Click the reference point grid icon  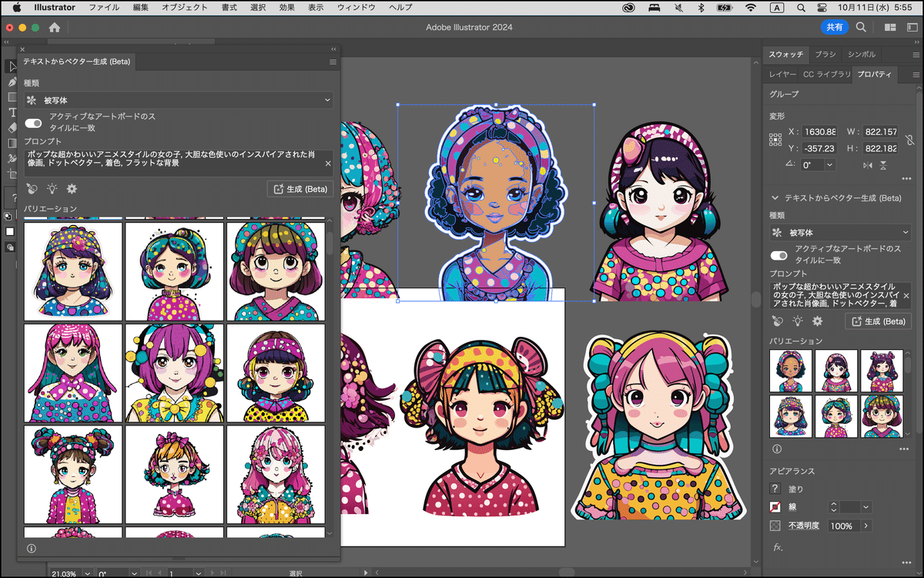click(775, 139)
